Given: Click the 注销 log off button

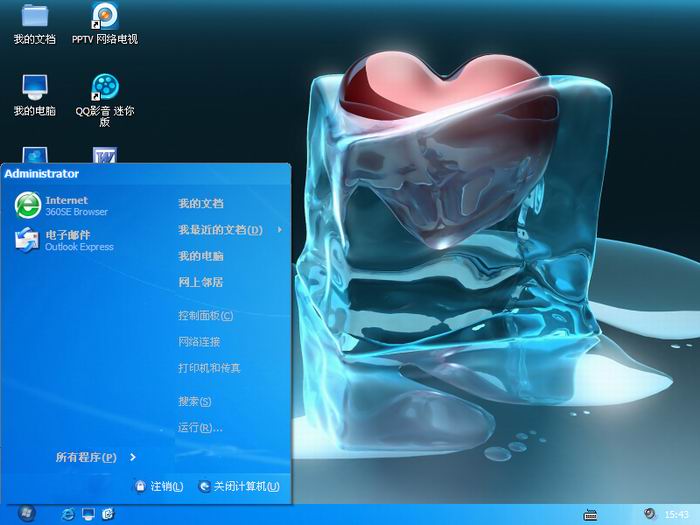Looking at the screenshot, I should click(x=159, y=486).
